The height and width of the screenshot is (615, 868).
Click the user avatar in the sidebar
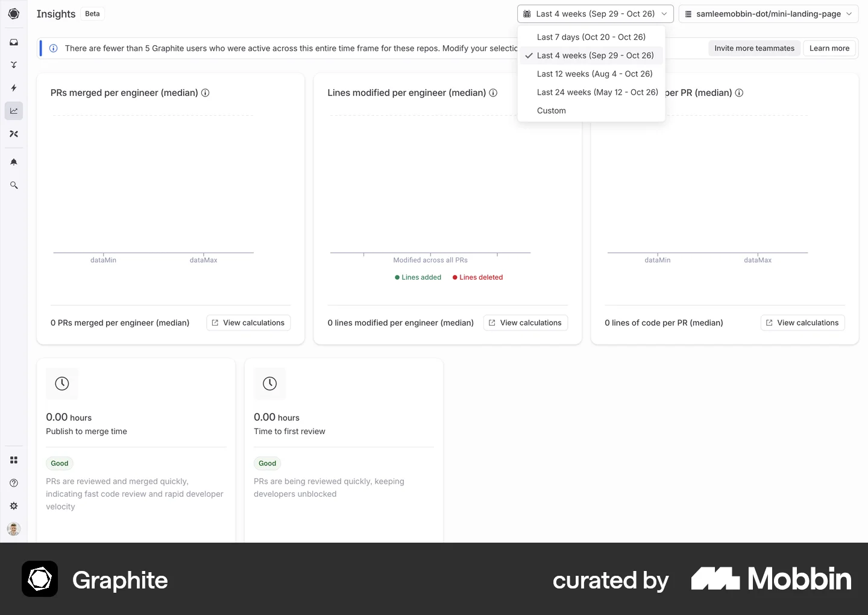pos(14,529)
